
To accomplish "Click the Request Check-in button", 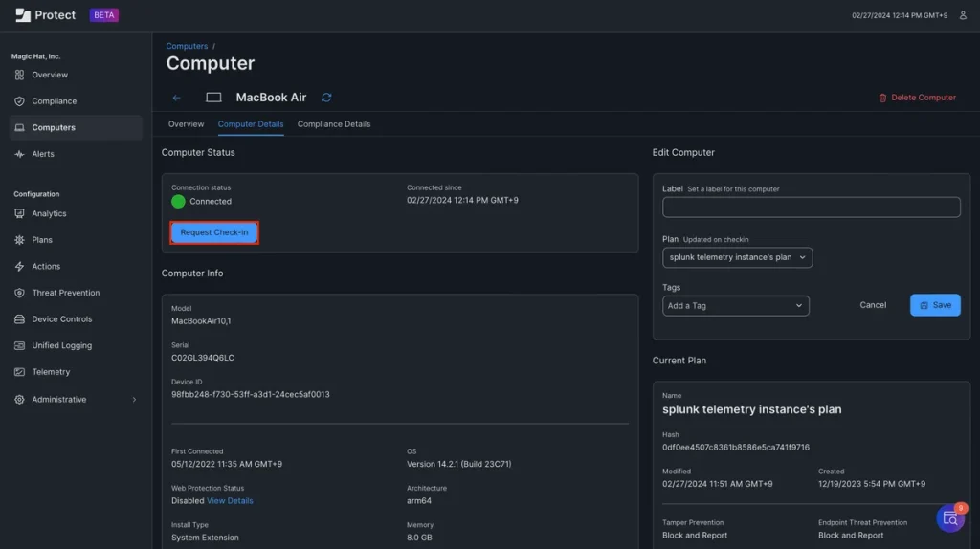I will [x=214, y=232].
